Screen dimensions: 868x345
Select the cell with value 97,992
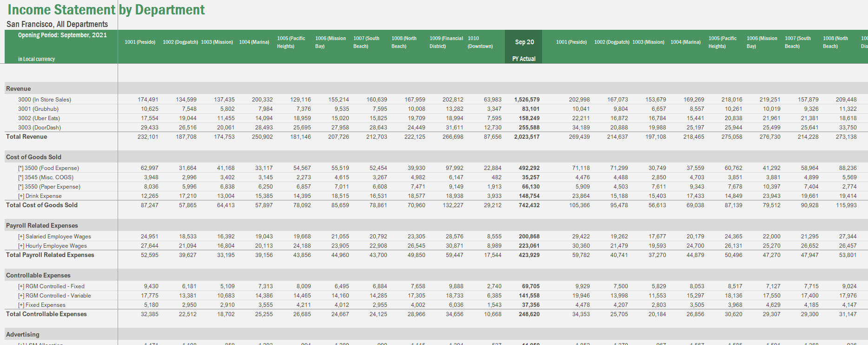point(455,168)
